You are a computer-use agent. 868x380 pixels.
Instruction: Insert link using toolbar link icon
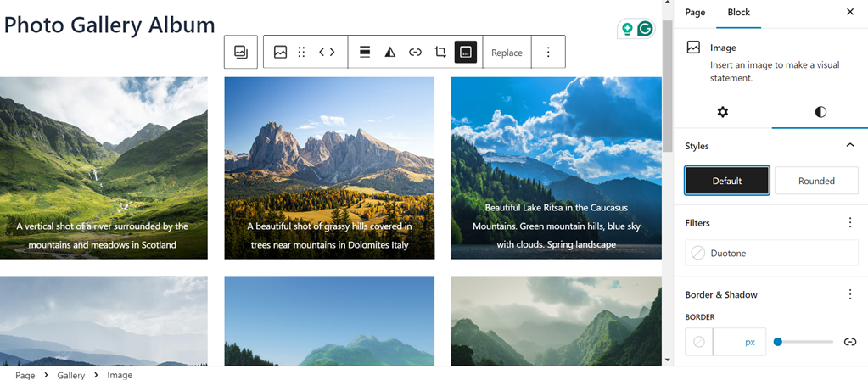point(415,53)
